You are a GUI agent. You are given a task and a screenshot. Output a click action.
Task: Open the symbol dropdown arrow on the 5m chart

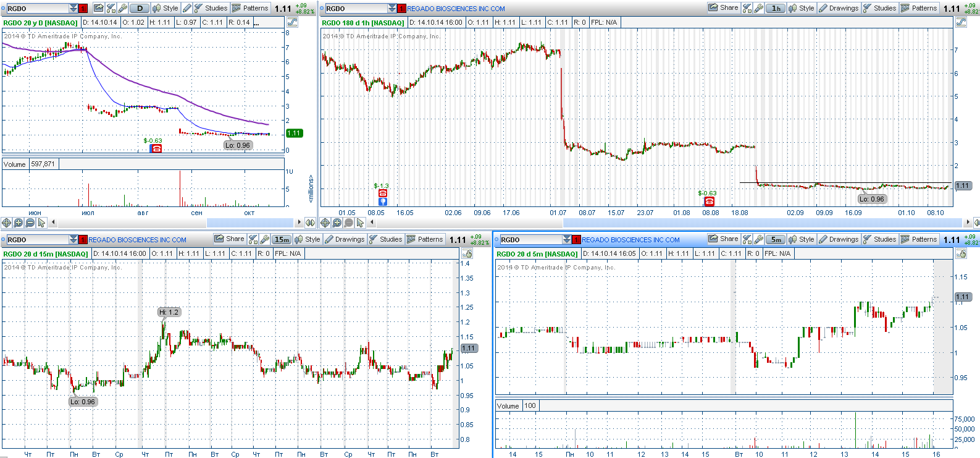[x=567, y=240]
